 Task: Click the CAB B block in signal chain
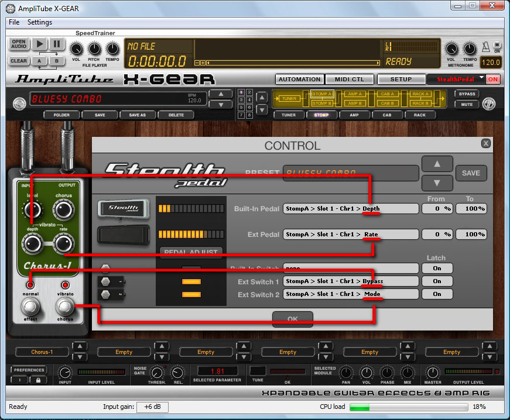pyautogui.click(x=387, y=104)
